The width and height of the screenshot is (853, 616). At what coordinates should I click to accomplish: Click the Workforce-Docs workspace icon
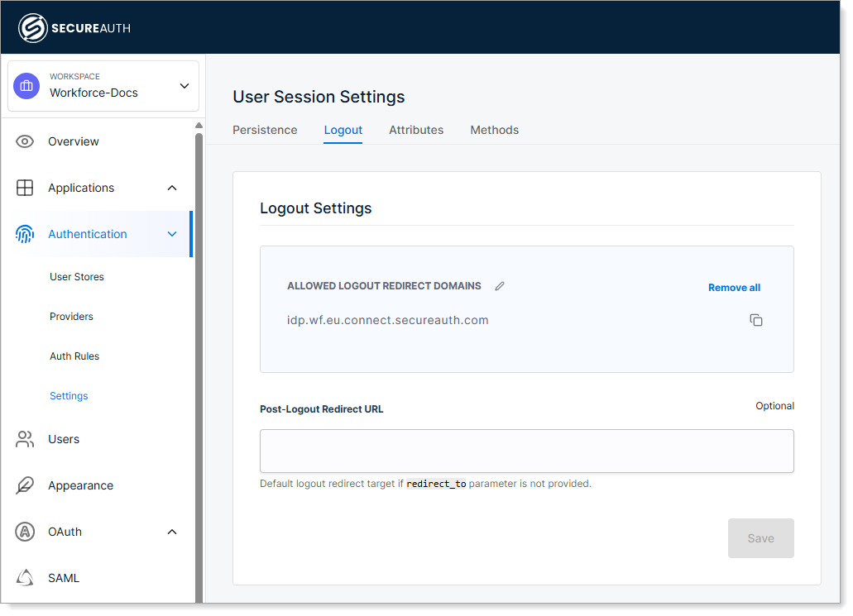click(26, 85)
